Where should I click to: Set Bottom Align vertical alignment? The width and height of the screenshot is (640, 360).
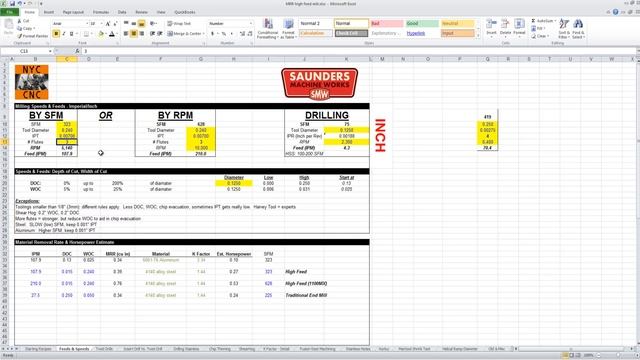141,23
